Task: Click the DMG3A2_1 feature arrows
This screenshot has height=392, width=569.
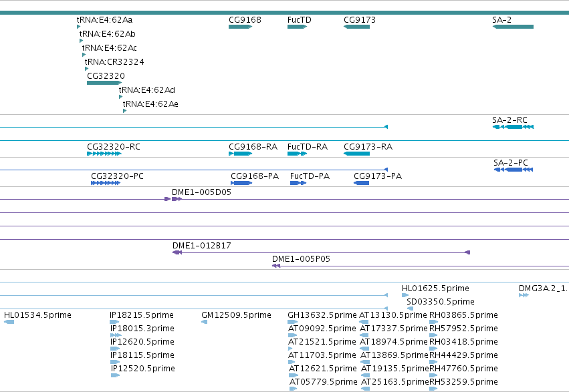Action: [x=524, y=295]
